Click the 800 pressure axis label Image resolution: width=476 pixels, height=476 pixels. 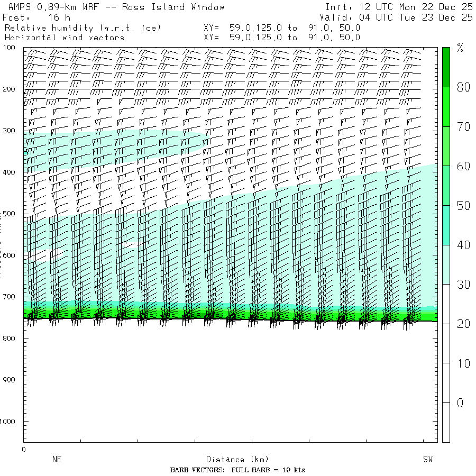tap(9, 338)
